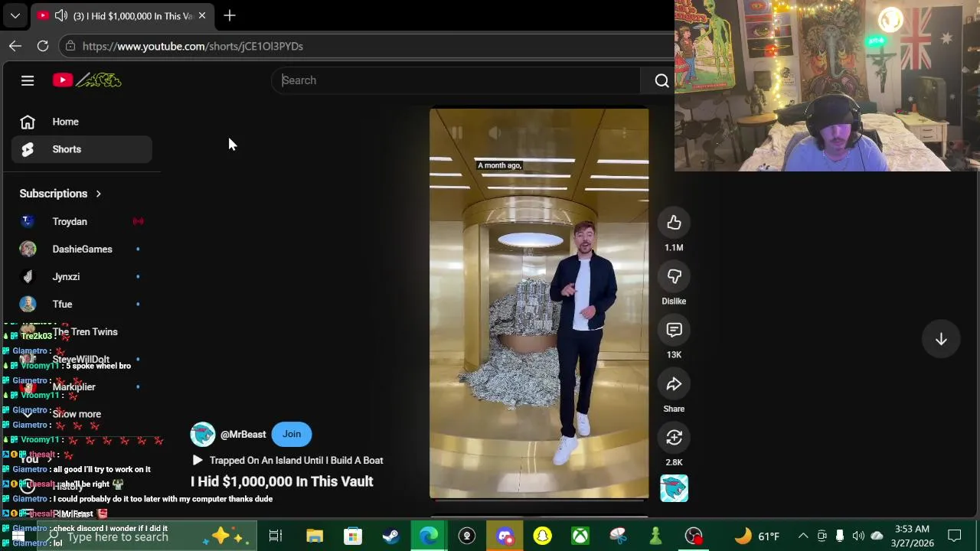Expand the Subscriptions section
Image resolution: width=980 pixels, height=551 pixels.
click(x=61, y=194)
